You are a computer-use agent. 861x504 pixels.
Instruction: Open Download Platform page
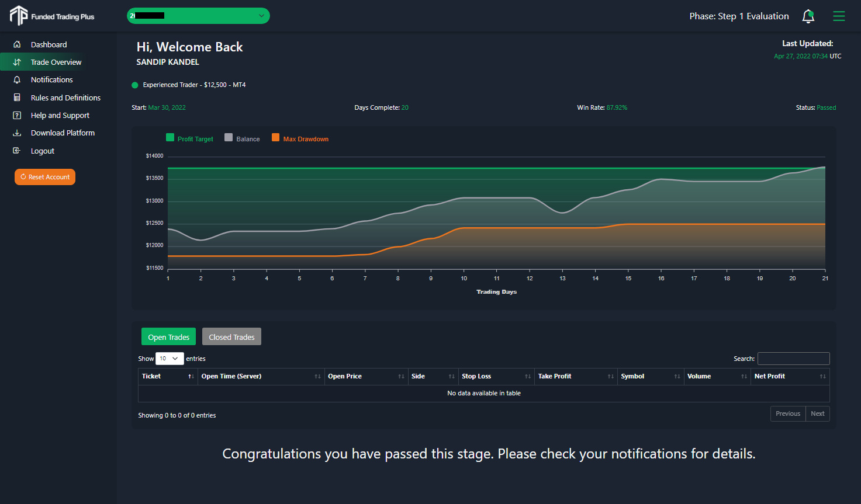pos(63,133)
